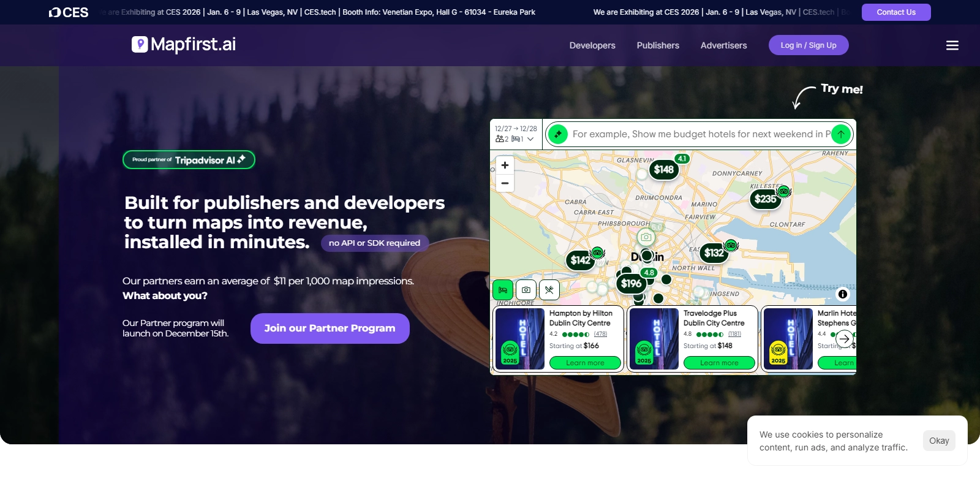The image size is (980, 478).
Task: Click Travelodge Plus Dublin City Centre title
Action: 714,318
